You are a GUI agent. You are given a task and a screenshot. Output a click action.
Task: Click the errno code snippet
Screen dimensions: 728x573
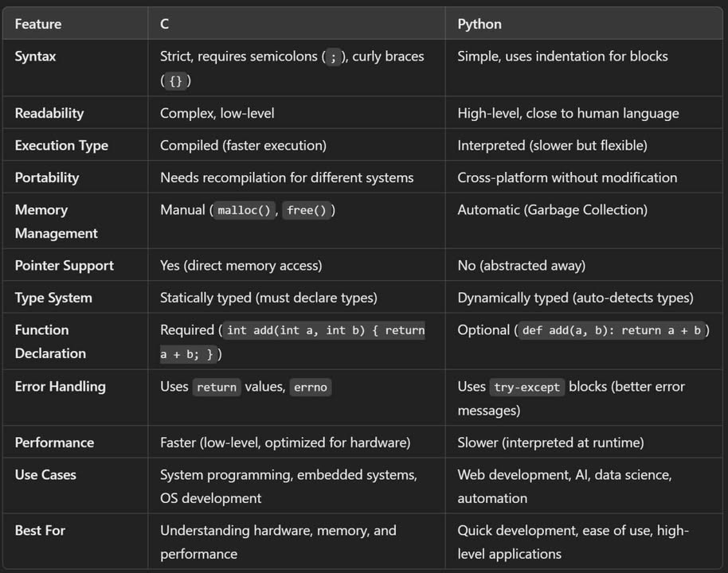(x=310, y=387)
